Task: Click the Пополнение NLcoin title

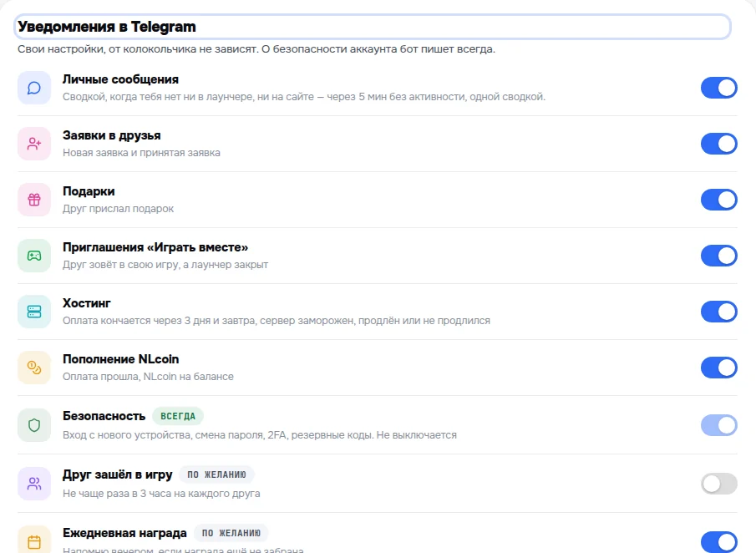Action: pos(120,359)
